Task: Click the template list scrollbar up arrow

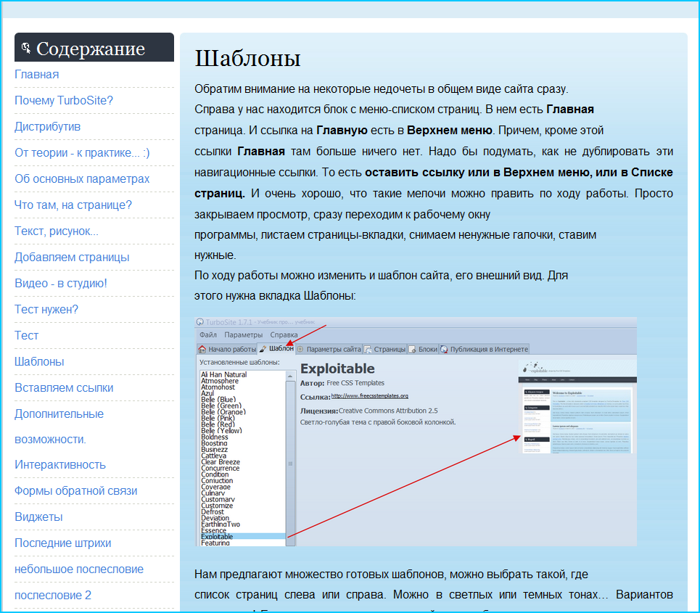Action: pos(290,376)
